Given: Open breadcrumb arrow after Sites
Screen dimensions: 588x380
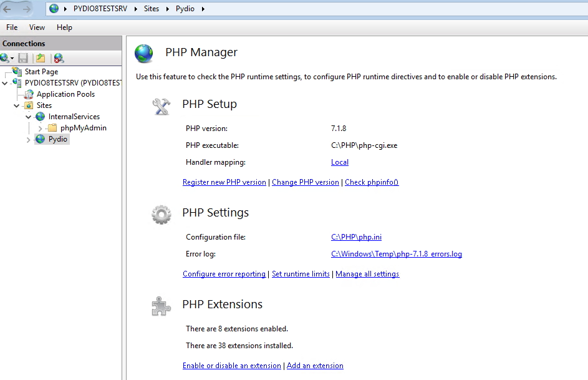Looking at the screenshot, I should point(168,9).
